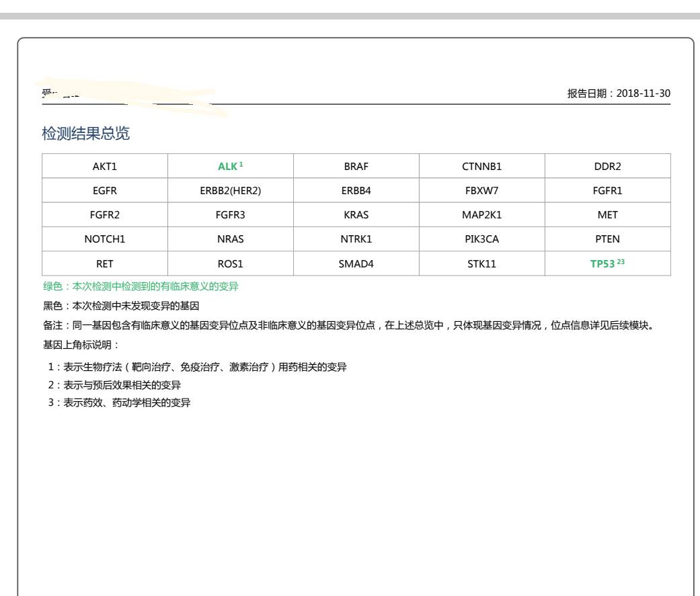Select the STK11 table cell
Viewport: 700px width, 596px height.
coord(481,264)
